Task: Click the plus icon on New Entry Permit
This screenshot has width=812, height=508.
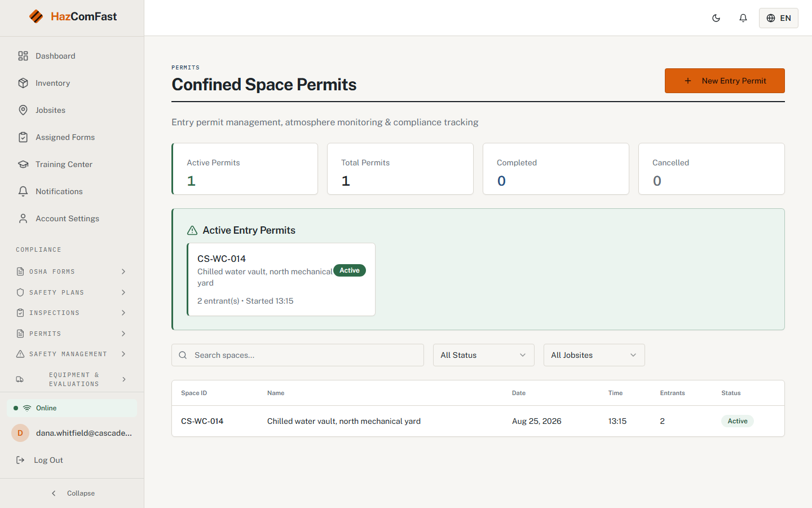Action: click(x=688, y=81)
